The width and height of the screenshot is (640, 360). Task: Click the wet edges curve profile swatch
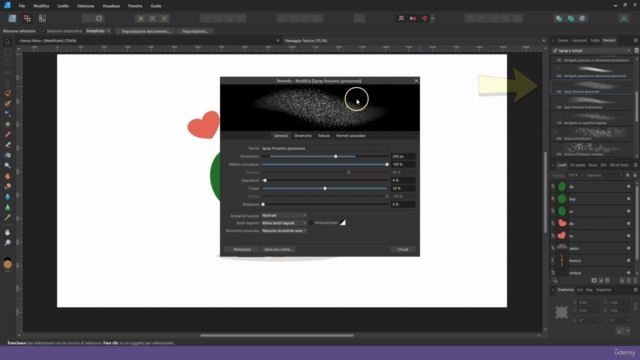(x=343, y=222)
